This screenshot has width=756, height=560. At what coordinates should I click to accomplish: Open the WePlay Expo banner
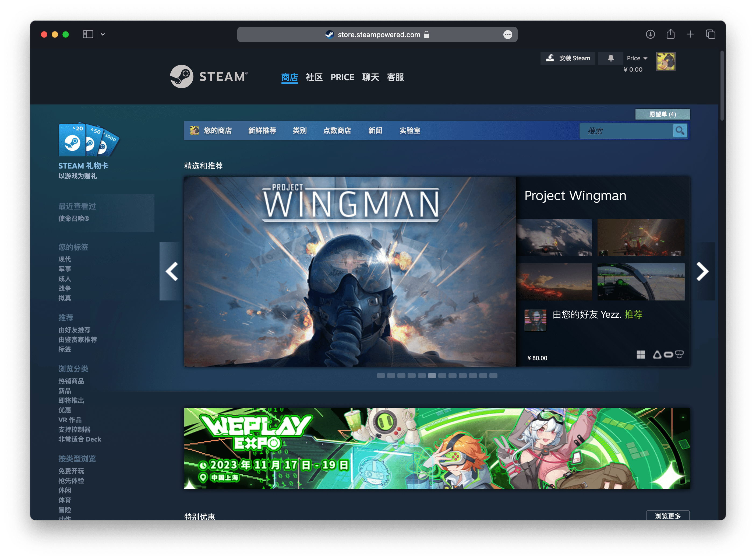coord(437,448)
